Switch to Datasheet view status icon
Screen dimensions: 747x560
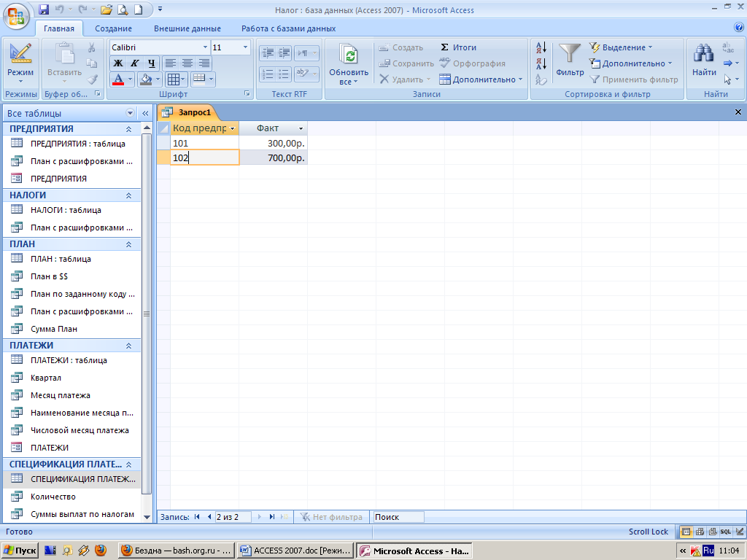tap(686, 532)
